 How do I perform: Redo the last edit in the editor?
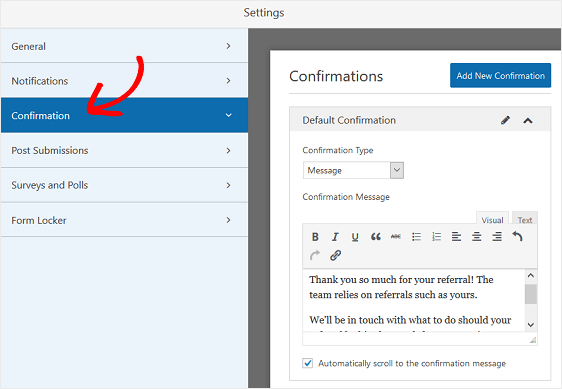315,255
